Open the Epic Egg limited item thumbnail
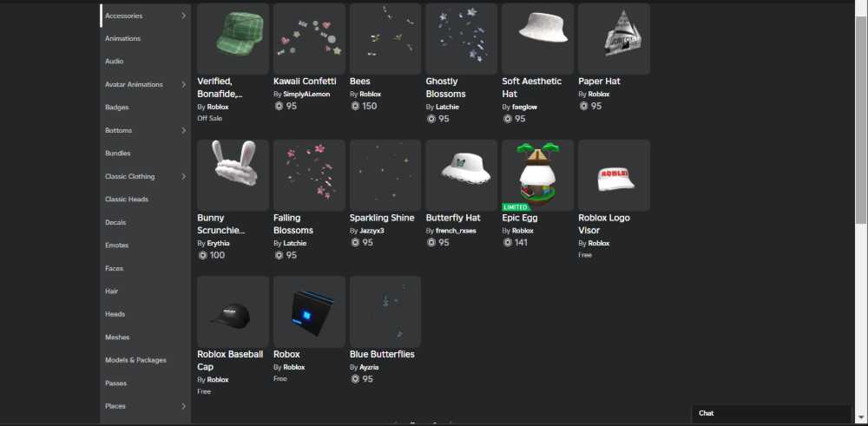This screenshot has height=426, width=868. pyautogui.click(x=538, y=175)
